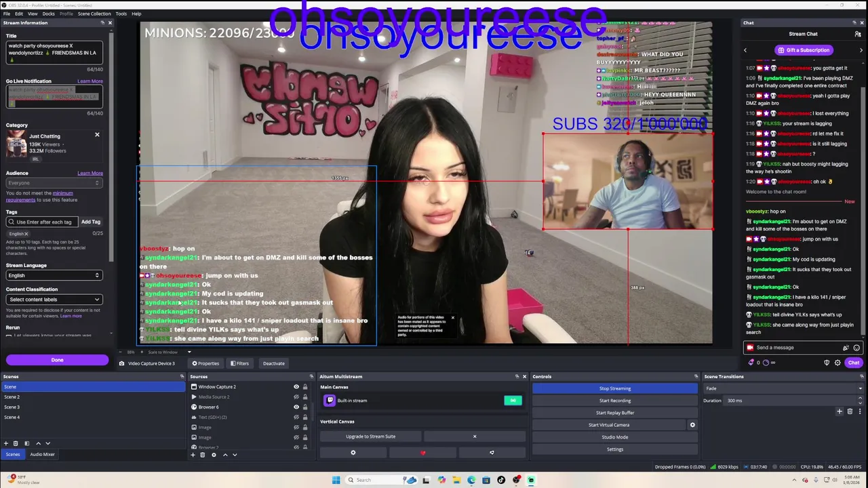Screen dimensions: 868x488
Task: Hide the Window Capture 2 source
Action: pos(296,387)
